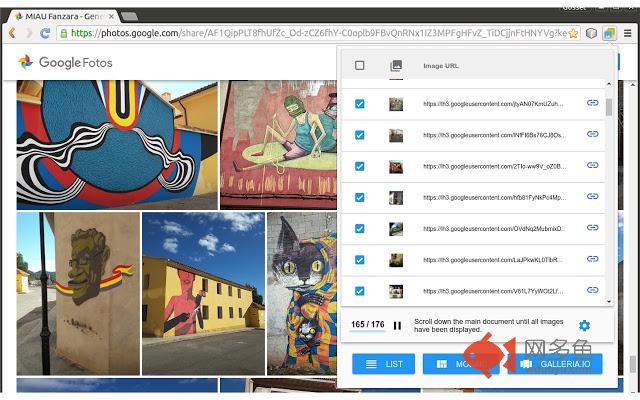The width and height of the screenshot is (640, 400).
Task: Click the image stack header icon
Action: pos(396,65)
